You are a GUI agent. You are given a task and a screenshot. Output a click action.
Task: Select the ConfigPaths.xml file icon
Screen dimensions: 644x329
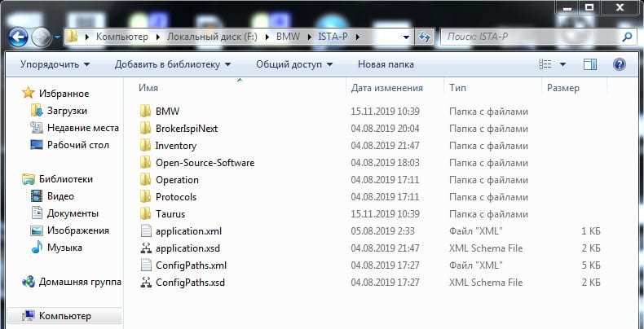coord(145,265)
